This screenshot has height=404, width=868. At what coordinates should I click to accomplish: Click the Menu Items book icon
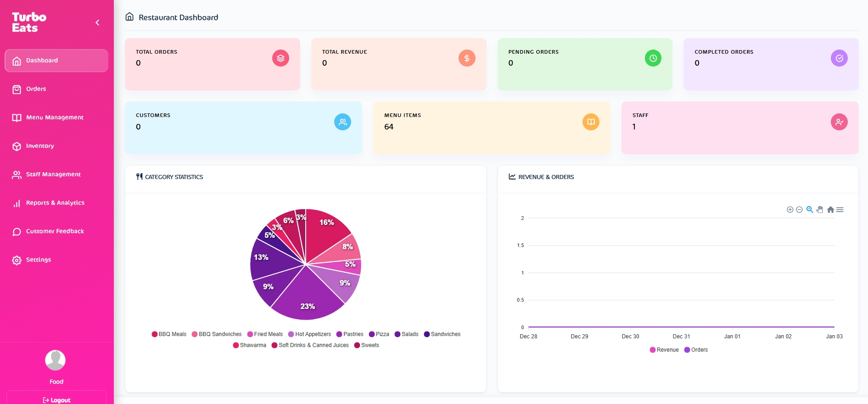(591, 122)
